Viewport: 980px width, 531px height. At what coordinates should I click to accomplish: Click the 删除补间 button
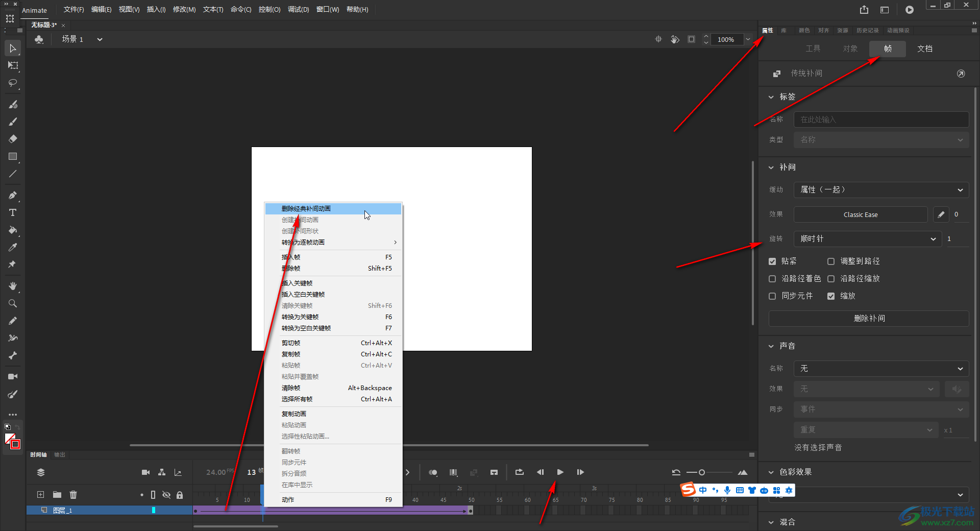[869, 319]
